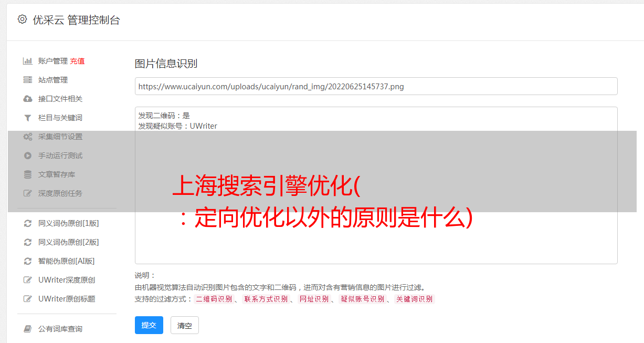This screenshot has height=343, width=644.
Task: Click the 疑似账号识别 filter tag
Action: (x=363, y=299)
